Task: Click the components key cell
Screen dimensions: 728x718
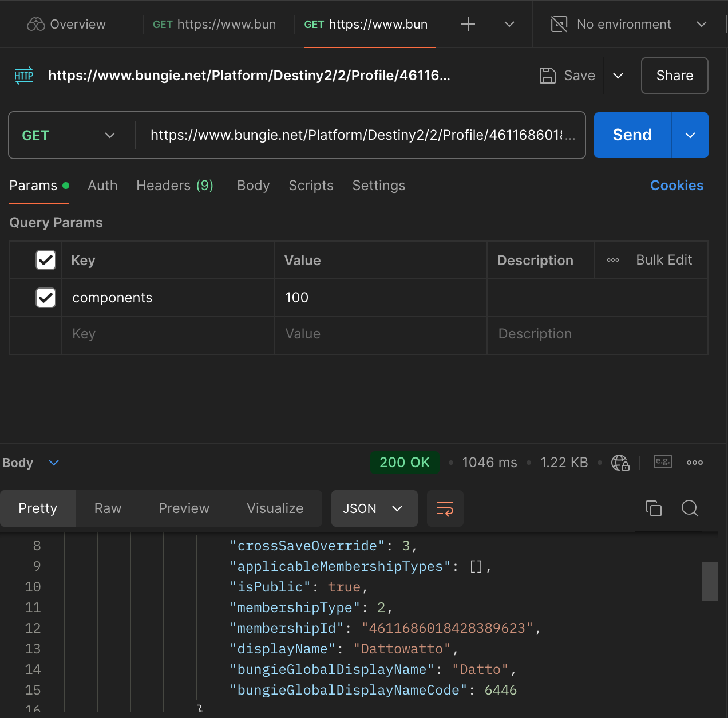Action: coord(168,298)
